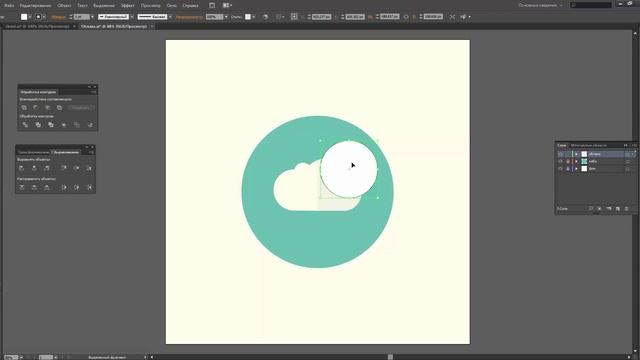The height and width of the screenshot is (360, 640).
Task: Expand the teal-thumbnail layer's contents
Action: (576, 161)
